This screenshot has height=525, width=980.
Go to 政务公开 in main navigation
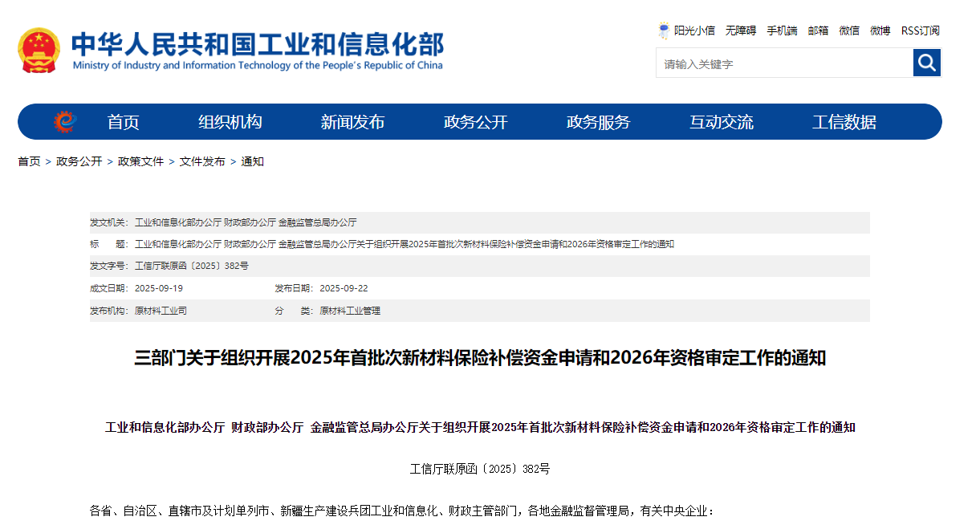point(475,122)
